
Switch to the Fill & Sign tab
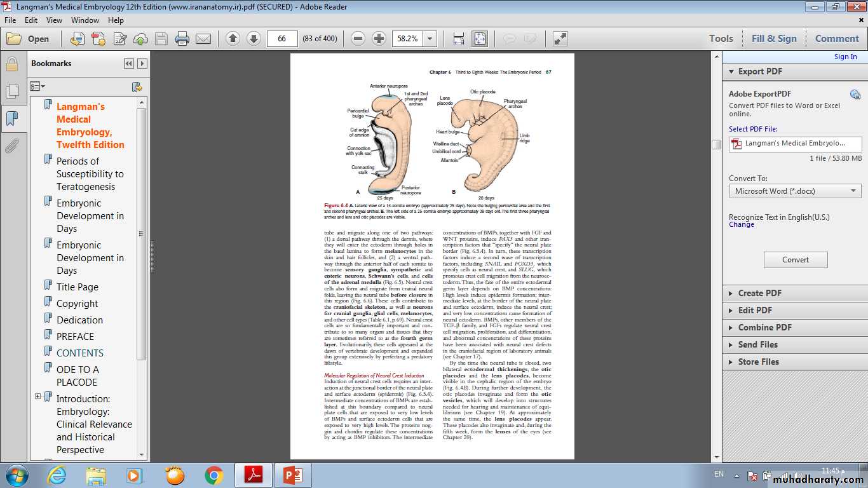(x=773, y=39)
